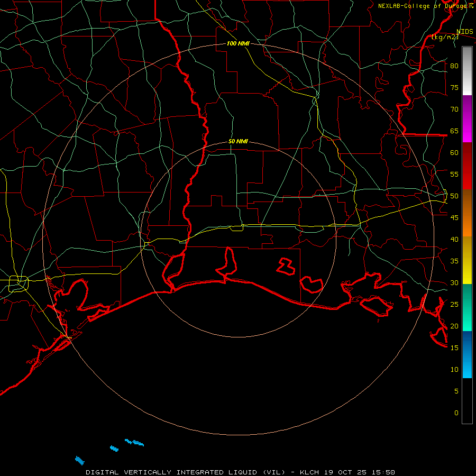Click the black 0 level on scale
The image size is (476, 476).
pos(467,401)
